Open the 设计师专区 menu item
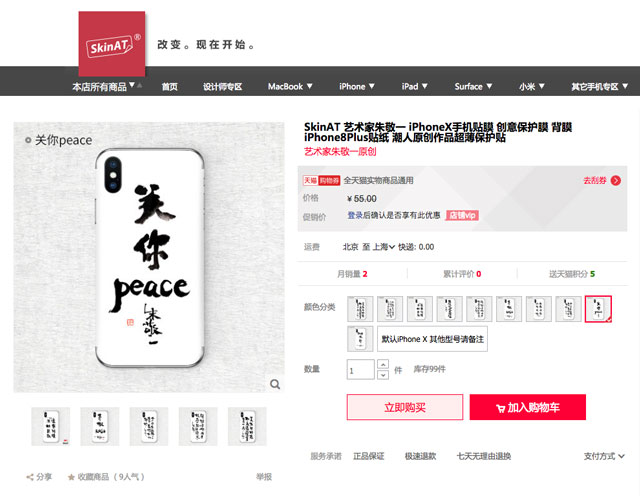640x496 pixels. (222, 87)
